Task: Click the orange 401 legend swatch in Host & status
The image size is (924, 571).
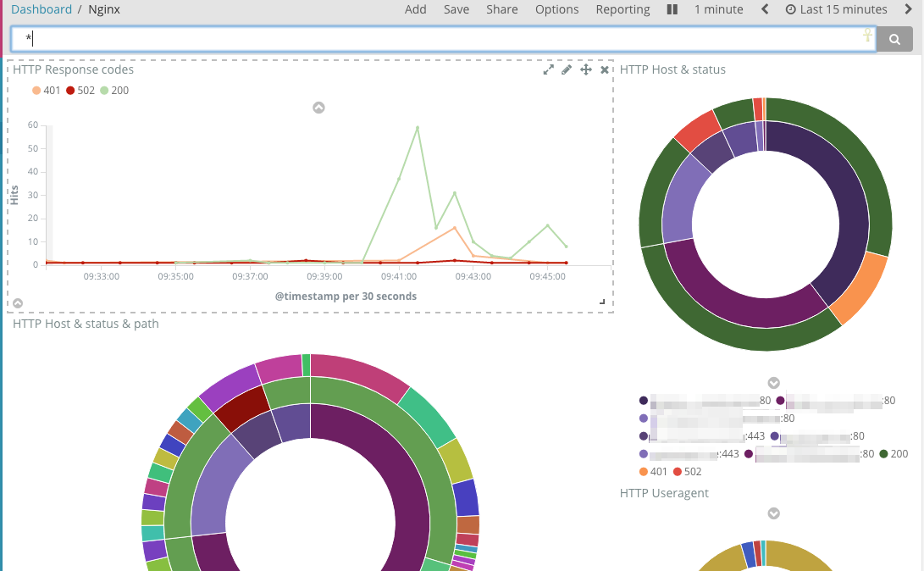Action: point(644,471)
